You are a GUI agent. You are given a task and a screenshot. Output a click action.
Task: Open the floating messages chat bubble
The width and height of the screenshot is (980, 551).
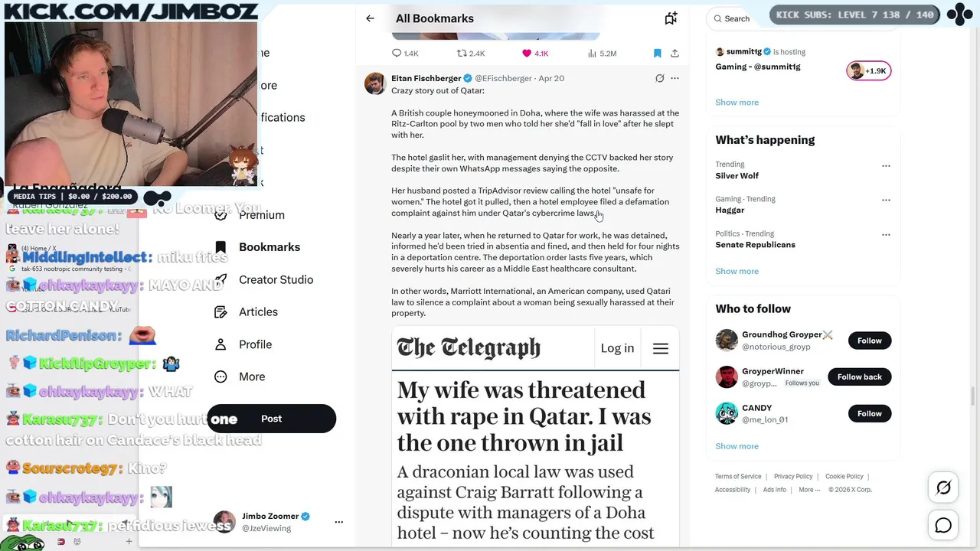tap(943, 525)
